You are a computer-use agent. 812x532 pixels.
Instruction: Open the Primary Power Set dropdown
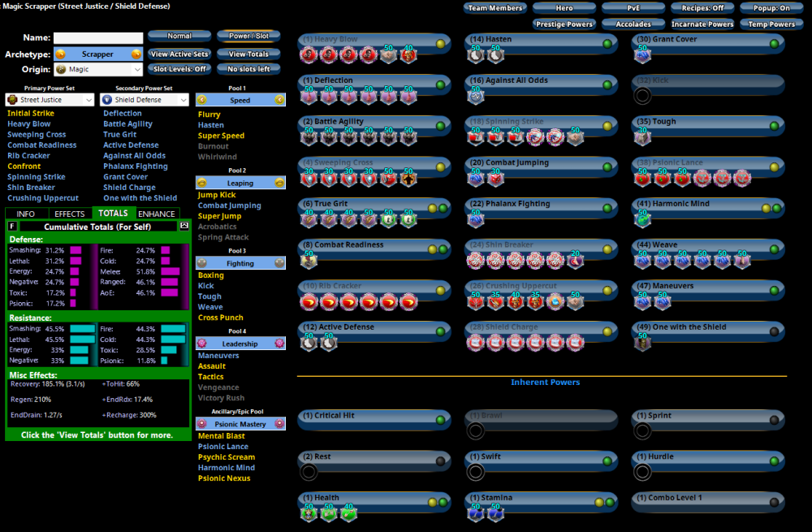coord(50,100)
